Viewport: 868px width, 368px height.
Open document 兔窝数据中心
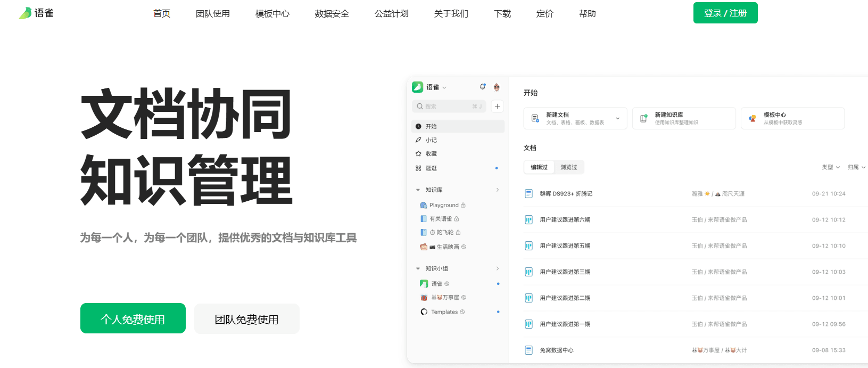point(557,350)
